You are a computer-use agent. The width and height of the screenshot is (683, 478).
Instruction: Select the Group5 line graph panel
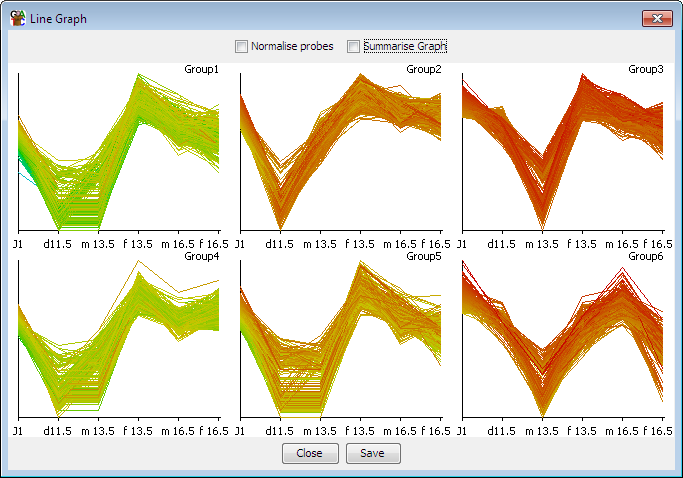click(341, 343)
